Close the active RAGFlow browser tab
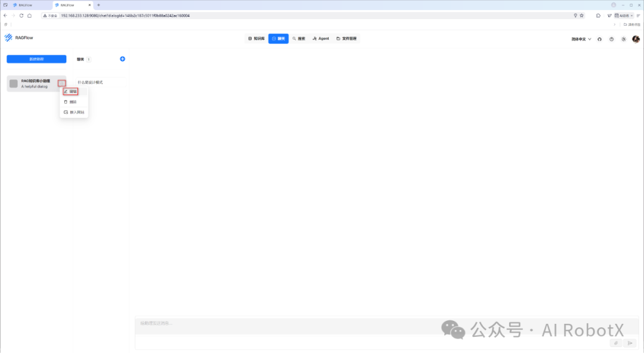 tap(89, 5)
